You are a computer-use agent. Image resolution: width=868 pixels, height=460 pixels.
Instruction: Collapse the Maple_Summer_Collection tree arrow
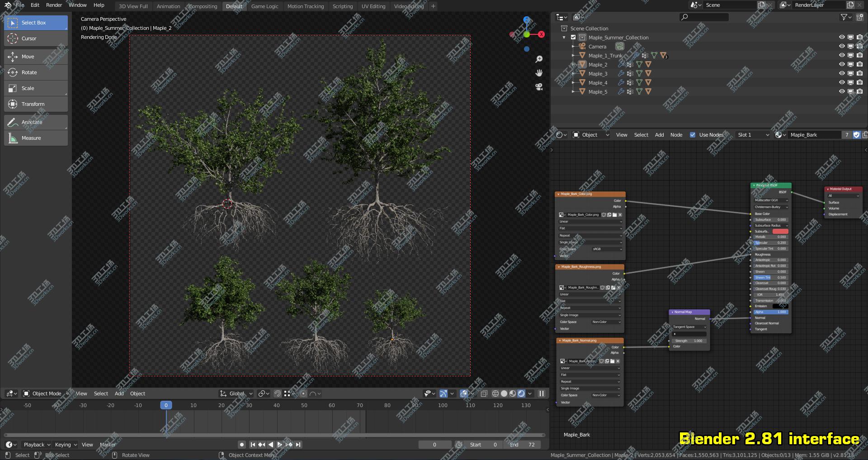pyautogui.click(x=564, y=38)
